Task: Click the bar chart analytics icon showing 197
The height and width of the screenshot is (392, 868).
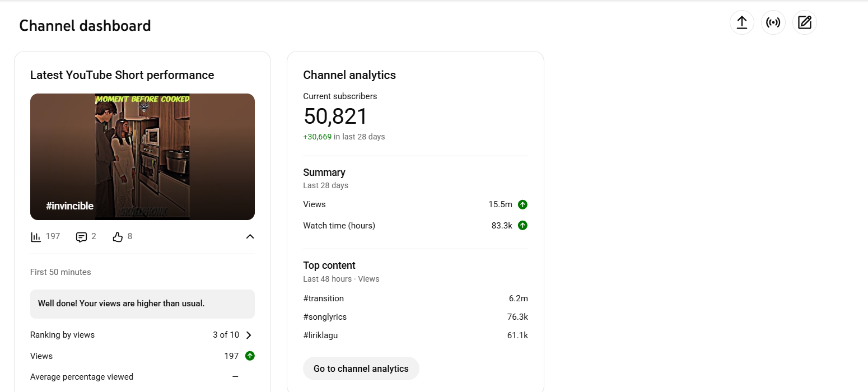Action: [x=36, y=237]
